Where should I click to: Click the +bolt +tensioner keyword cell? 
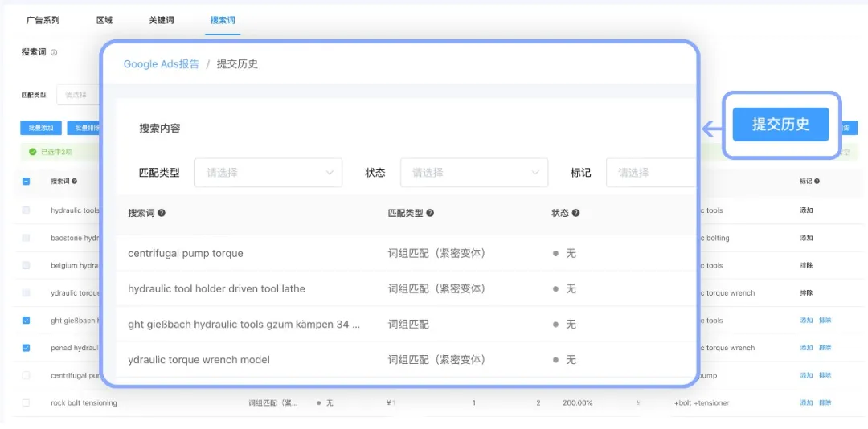coord(702,403)
